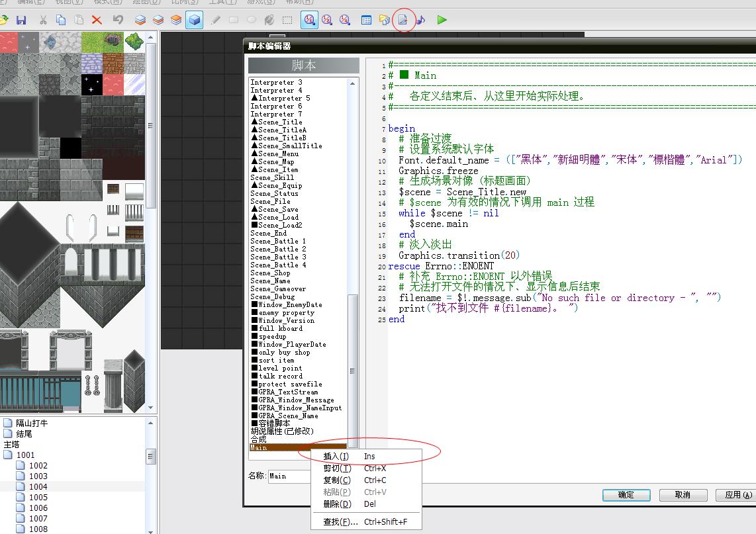Confirm the script editor with 确定
This screenshot has width=756, height=534.
[626, 495]
